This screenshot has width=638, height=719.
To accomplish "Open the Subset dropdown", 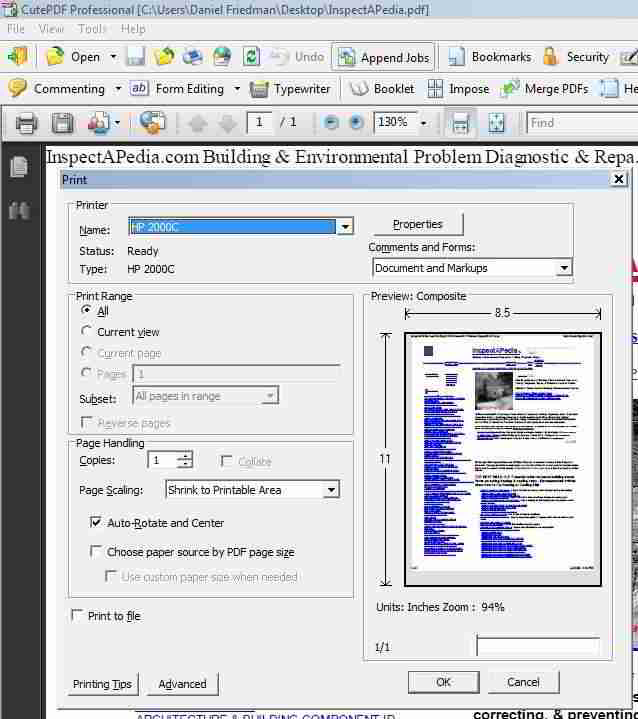I will [271, 395].
